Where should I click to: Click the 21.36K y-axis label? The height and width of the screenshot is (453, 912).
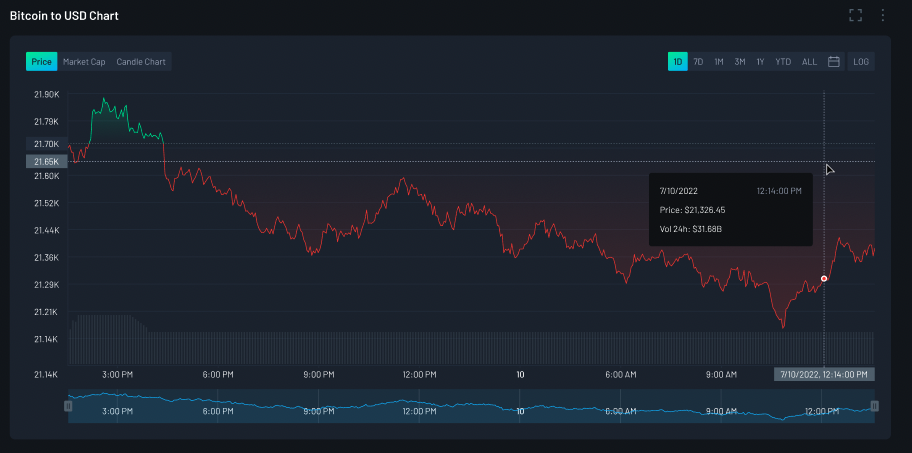point(47,257)
